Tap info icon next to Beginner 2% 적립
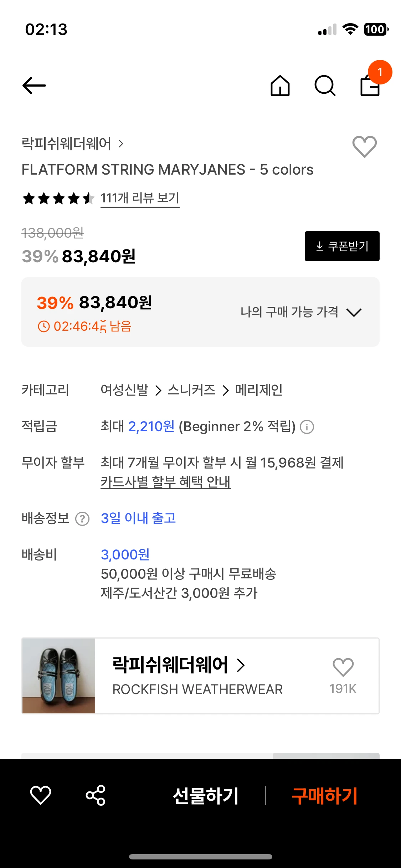401x868 pixels. click(307, 427)
